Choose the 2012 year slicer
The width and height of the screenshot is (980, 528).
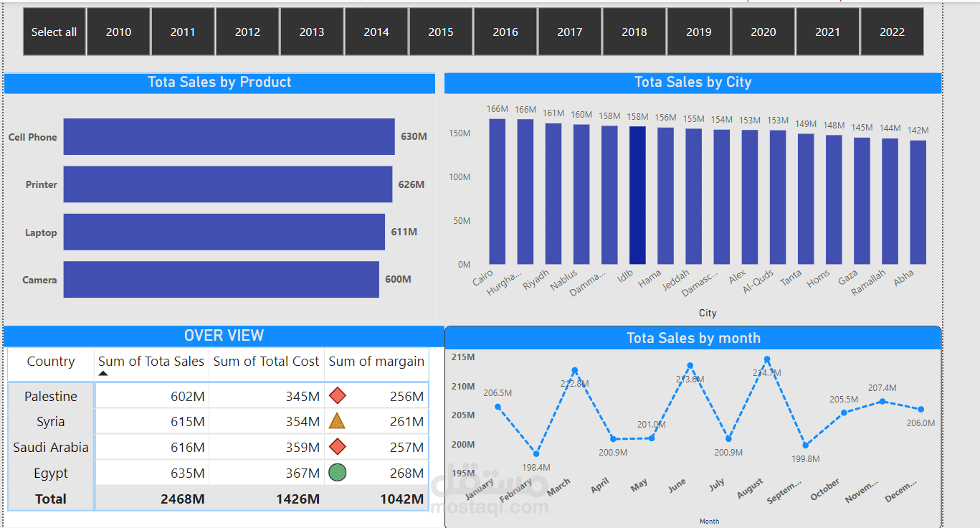click(247, 32)
